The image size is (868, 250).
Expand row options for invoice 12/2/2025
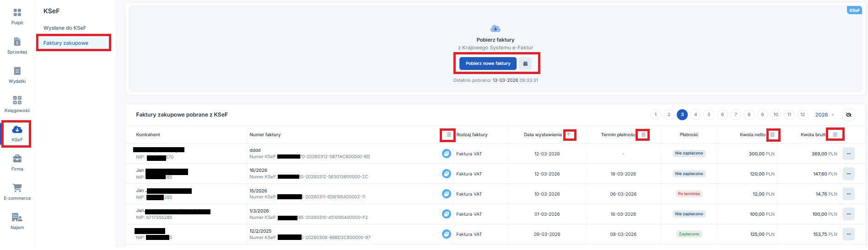coord(848,234)
